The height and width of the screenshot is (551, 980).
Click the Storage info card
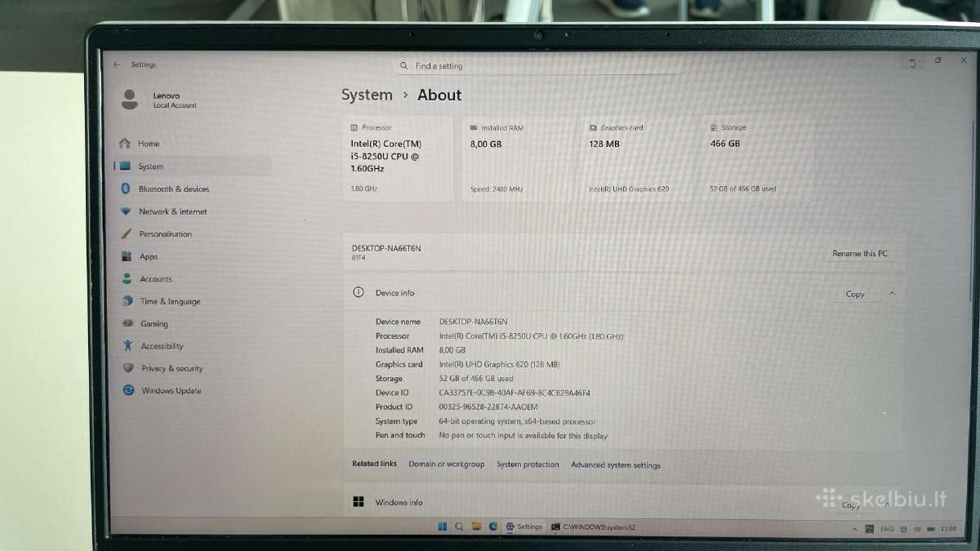tap(758, 159)
